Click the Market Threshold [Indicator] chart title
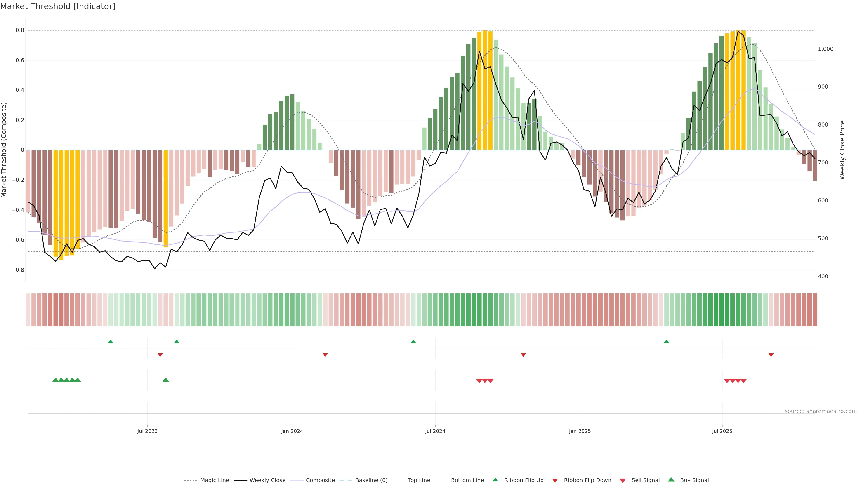The image size is (868, 488). (58, 6)
